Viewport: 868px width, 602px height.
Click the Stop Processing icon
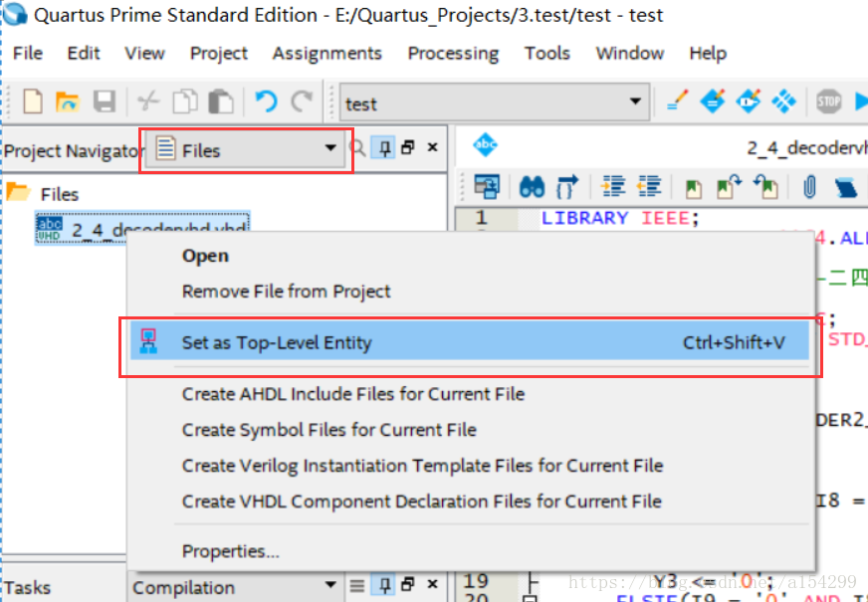click(829, 101)
